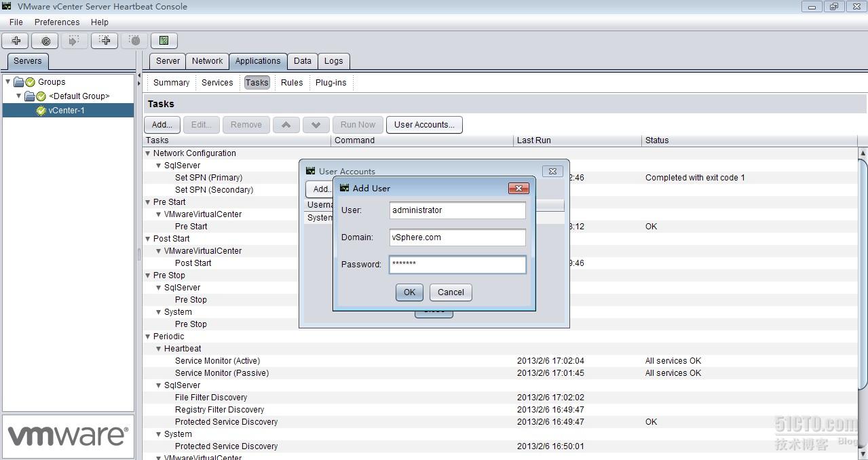Select vCenter-1 in the server tree
868x460 pixels.
[x=68, y=111]
